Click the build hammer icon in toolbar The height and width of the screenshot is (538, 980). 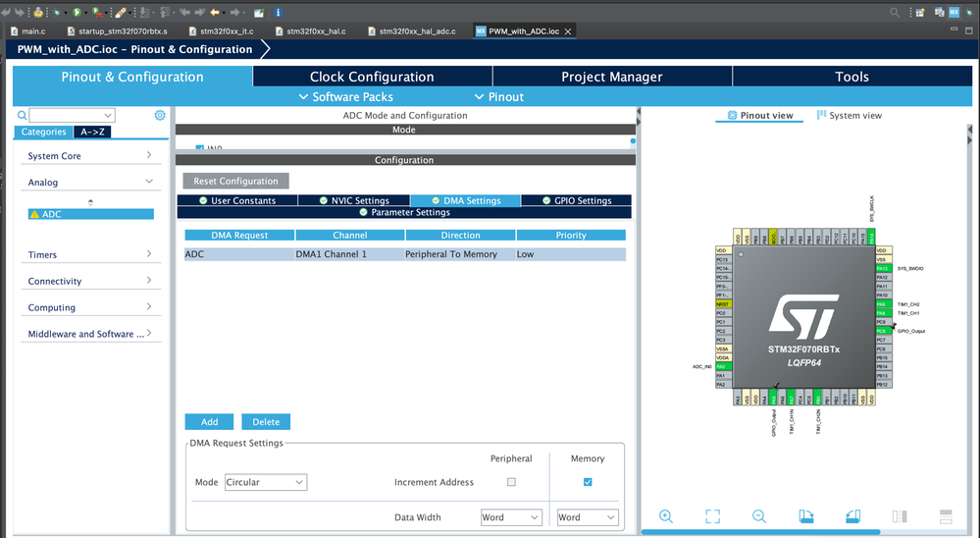[x=38, y=13]
